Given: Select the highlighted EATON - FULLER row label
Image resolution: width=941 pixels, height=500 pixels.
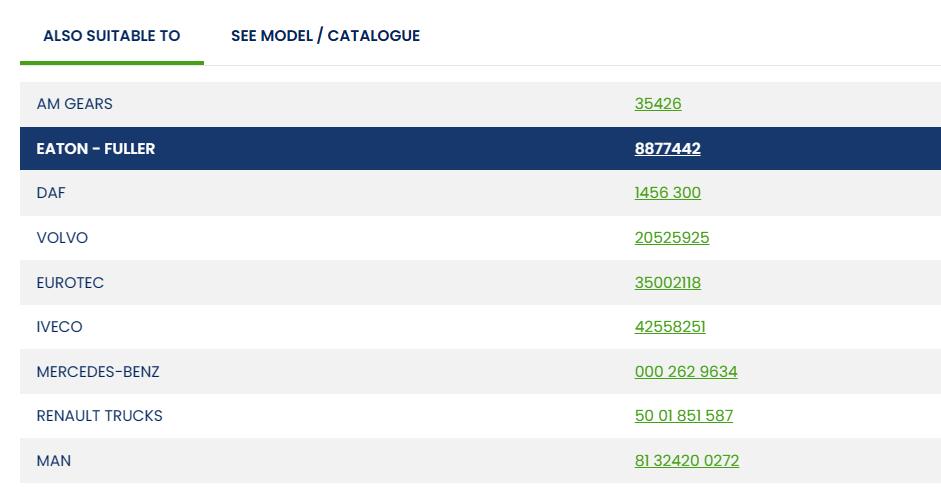Looking at the screenshot, I should click(95, 149).
